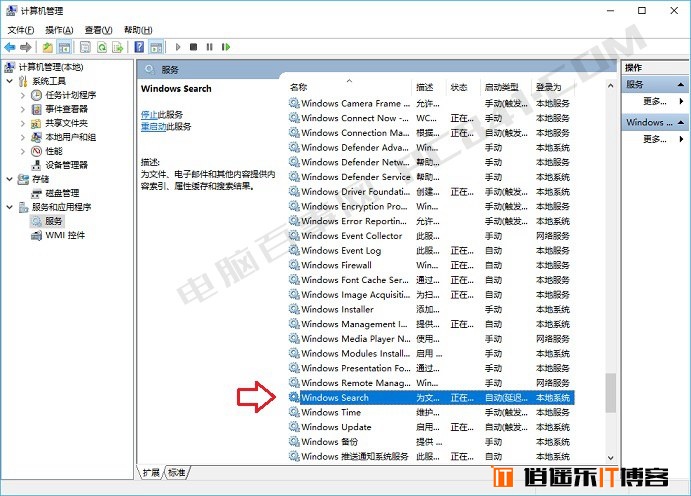Switch to the 标准 tab
The width and height of the screenshot is (691, 496).
tap(177, 473)
